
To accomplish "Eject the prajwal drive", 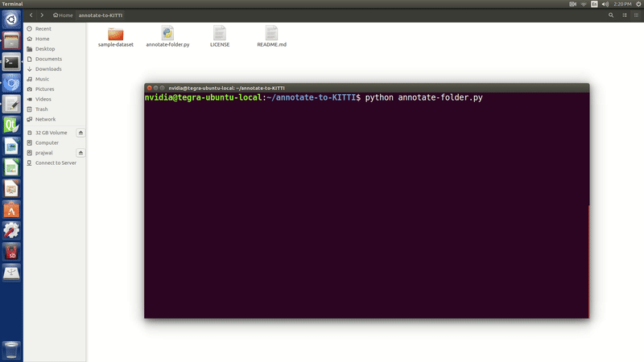I will click(80, 153).
